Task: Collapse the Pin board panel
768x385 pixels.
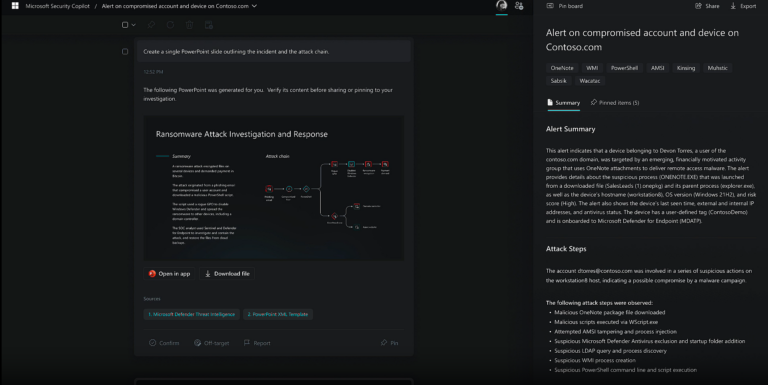Action: click(x=550, y=6)
